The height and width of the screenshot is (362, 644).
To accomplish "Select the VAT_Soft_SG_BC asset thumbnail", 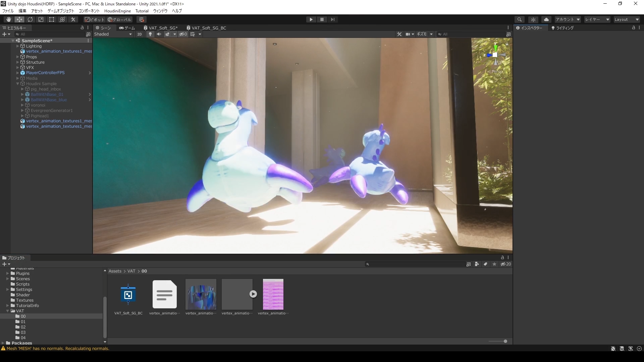I will click(x=128, y=295).
